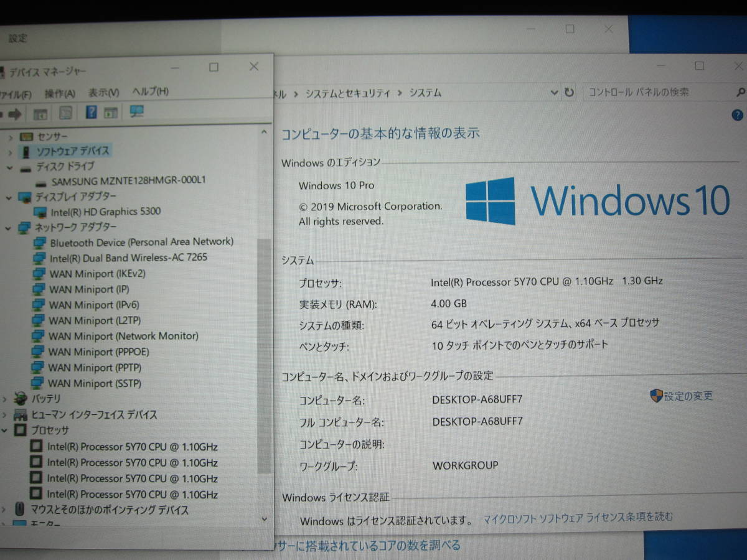
Task: Click the Device Manager vertical scrollbar thumb
Action: tap(264, 358)
